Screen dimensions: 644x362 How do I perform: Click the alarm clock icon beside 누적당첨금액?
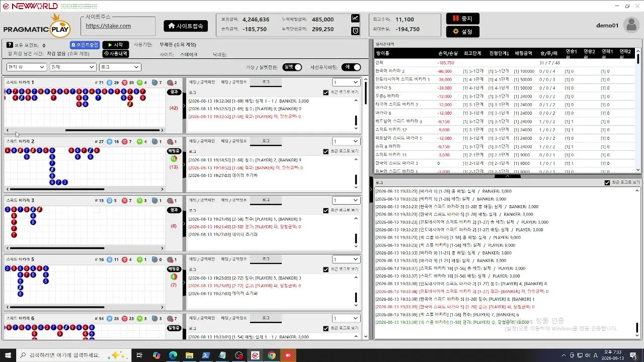coord(355,31)
